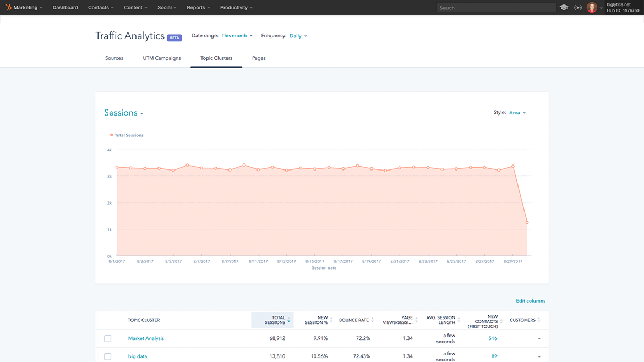Open the Sessions metric dropdown

coord(123,113)
